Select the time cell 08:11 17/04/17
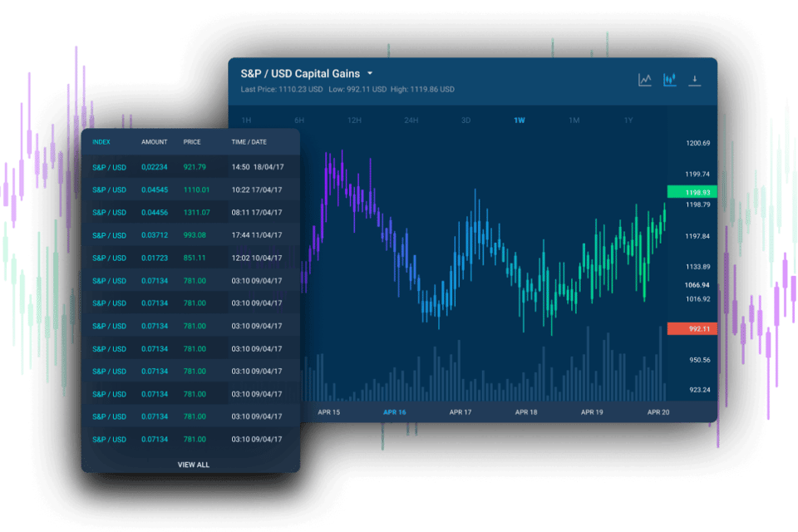The width and height of the screenshot is (798, 532). tap(257, 212)
